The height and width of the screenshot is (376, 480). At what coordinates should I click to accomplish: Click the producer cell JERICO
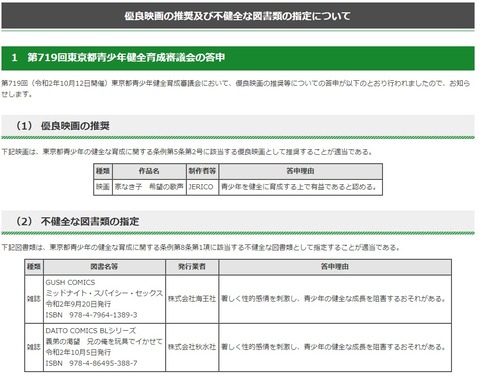tap(201, 187)
